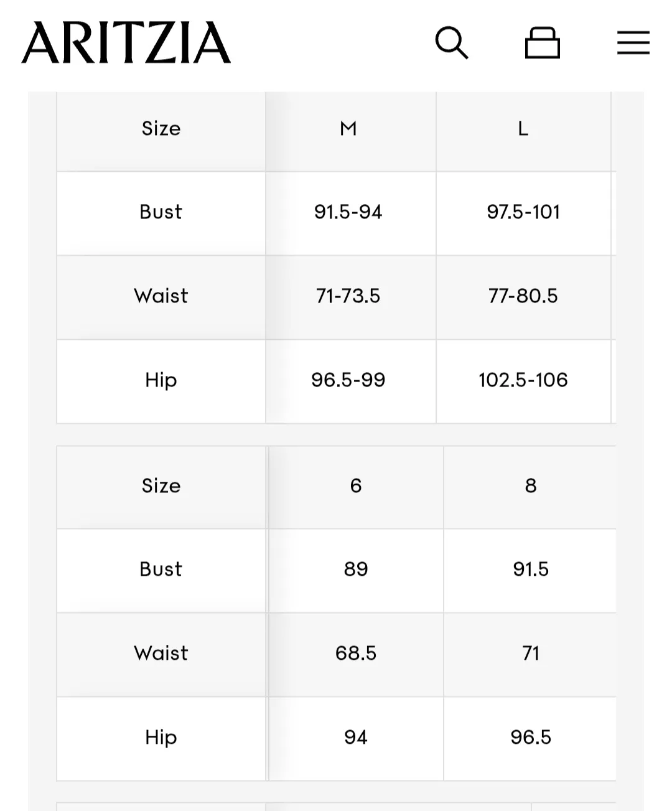Select the size 6 column header

[x=356, y=485]
